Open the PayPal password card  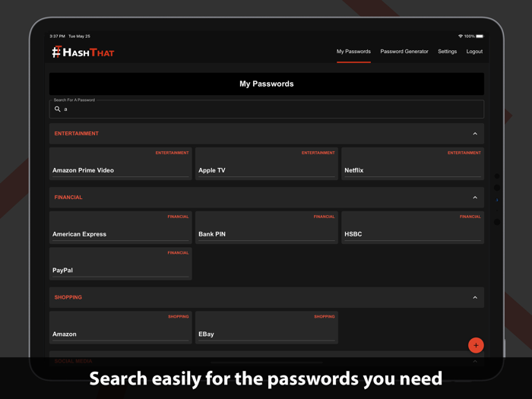click(121, 264)
